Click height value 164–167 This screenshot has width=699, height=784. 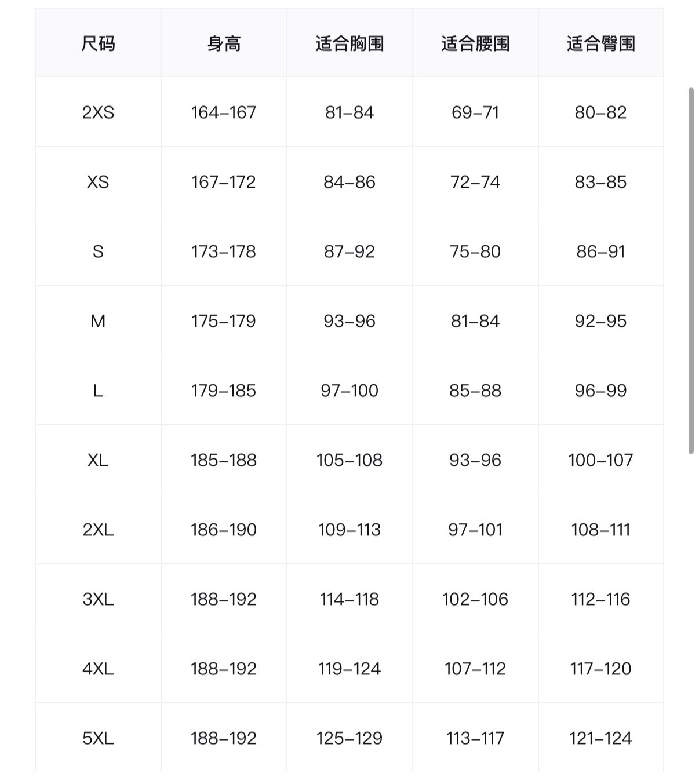coord(224,112)
